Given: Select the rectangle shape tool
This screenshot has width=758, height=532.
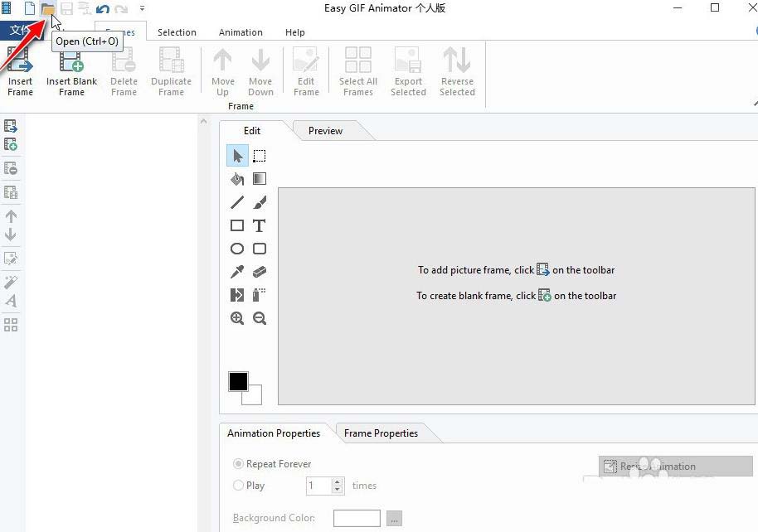Looking at the screenshot, I should click(237, 225).
